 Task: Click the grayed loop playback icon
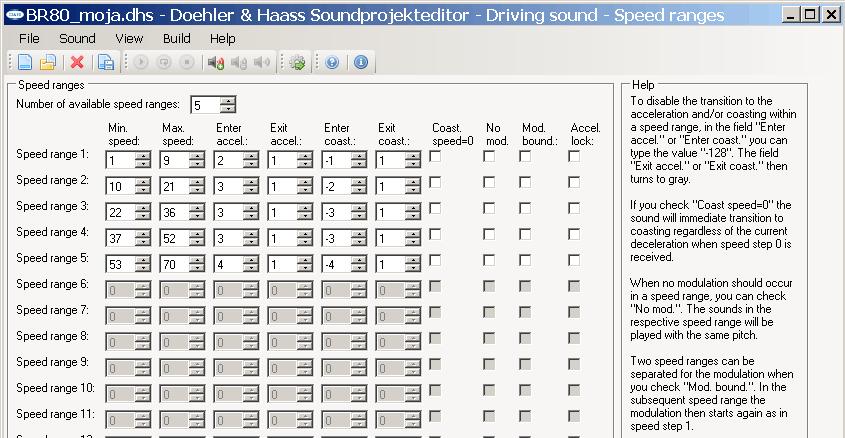tap(164, 62)
